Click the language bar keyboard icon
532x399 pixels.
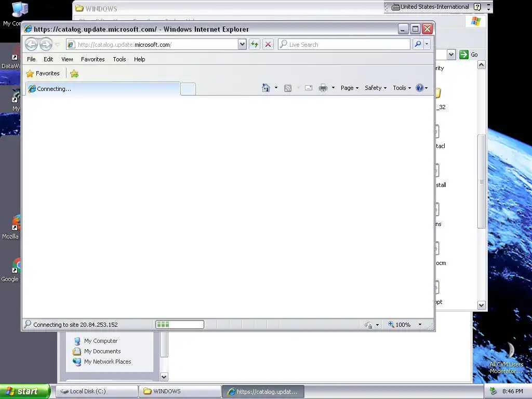pos(395,7)
